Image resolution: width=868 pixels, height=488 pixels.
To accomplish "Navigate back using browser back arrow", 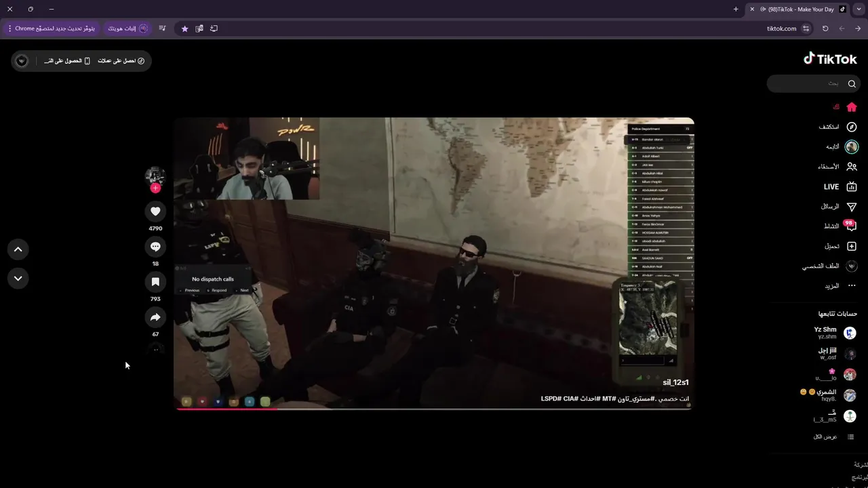I will [858, 28].
